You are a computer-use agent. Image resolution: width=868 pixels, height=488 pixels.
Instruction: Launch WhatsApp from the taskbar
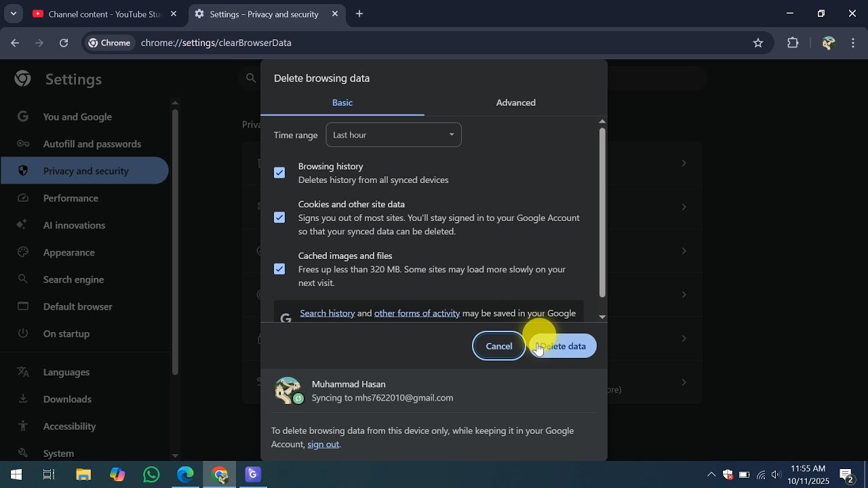point(151,474)
